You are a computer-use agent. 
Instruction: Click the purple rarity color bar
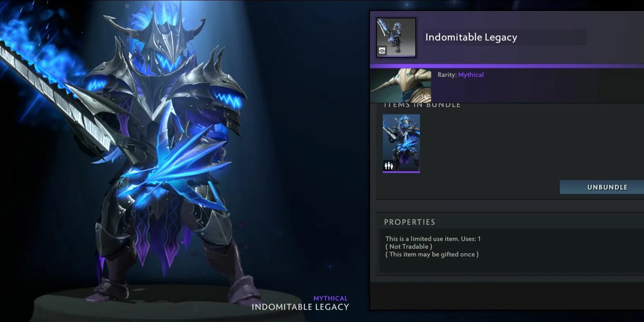(x=507, y=66)
